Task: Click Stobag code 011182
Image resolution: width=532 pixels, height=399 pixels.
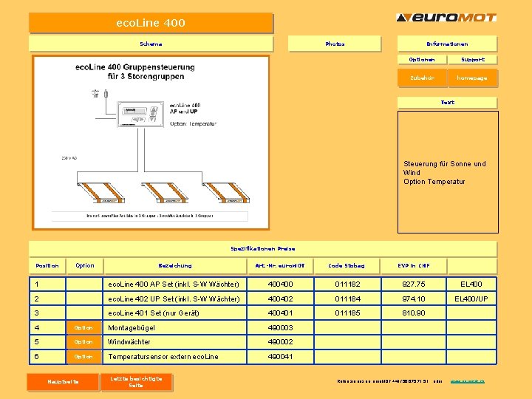Action: click(x=347, y=284)
